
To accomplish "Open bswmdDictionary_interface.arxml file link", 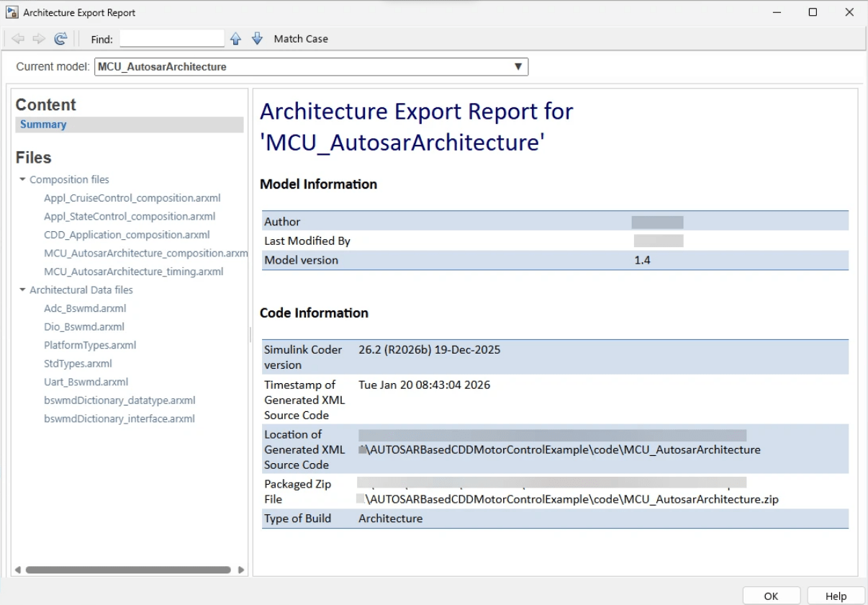I will point(119,418).
